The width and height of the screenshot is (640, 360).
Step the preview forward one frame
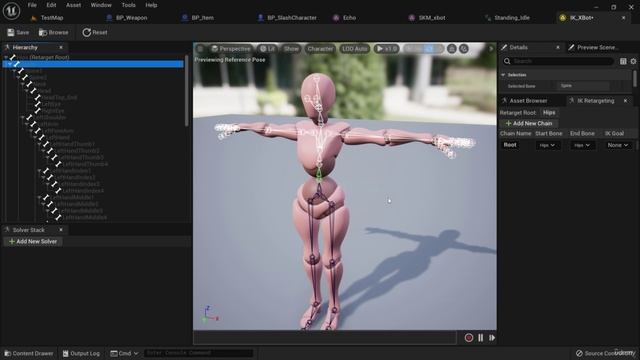coord(492,338)
